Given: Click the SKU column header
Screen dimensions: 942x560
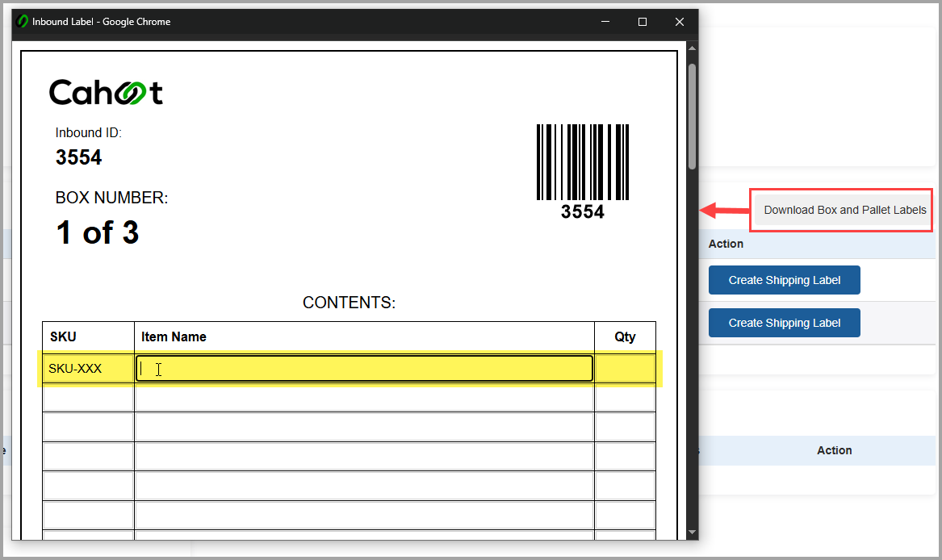Looking at the screenshot, I should tap(63, 336).
